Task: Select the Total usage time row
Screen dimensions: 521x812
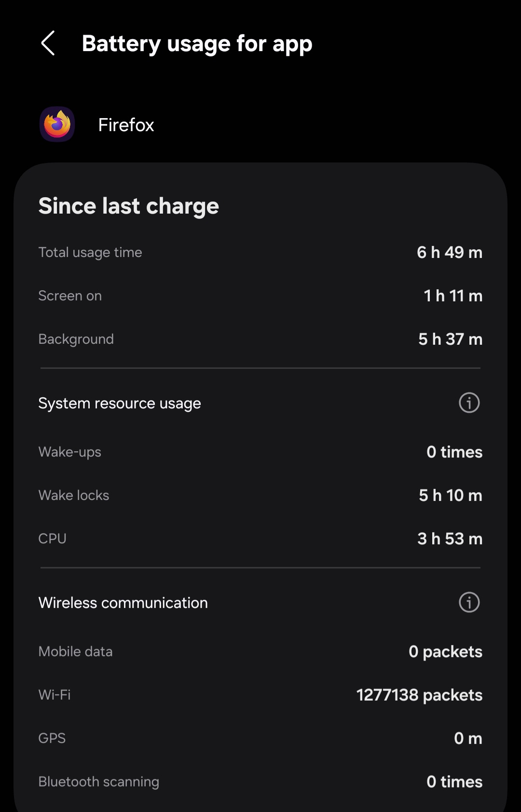Action: [90, 252]
